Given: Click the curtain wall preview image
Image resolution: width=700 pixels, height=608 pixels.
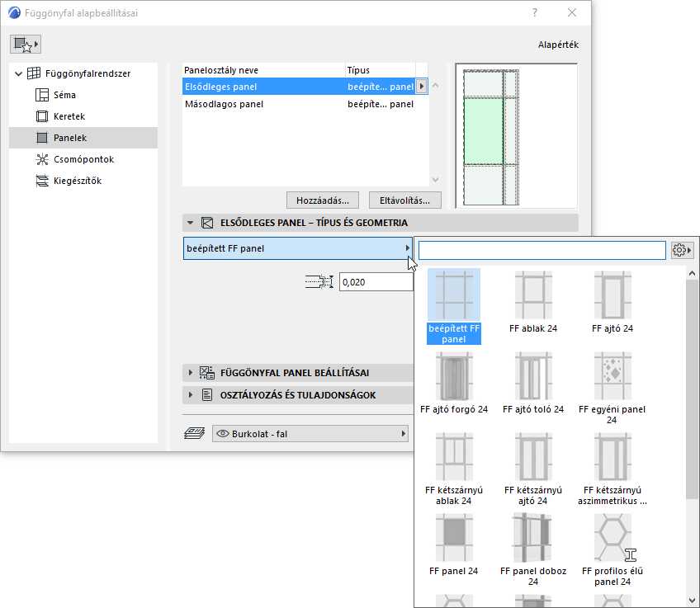Looking at the screenshot, I should [x=517, y=136].
